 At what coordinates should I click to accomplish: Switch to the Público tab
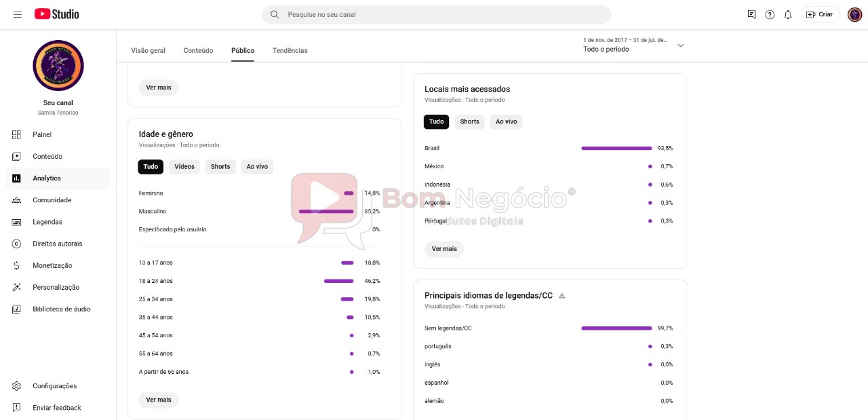(243, 50)
